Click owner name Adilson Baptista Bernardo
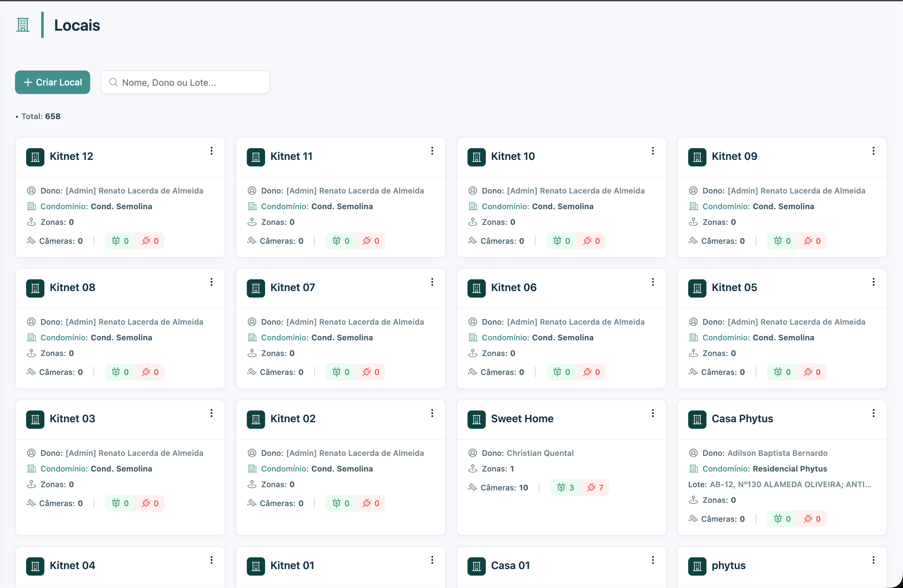This screenshot has height=588, width=903. pyautogui.click(x=777, y=453)
